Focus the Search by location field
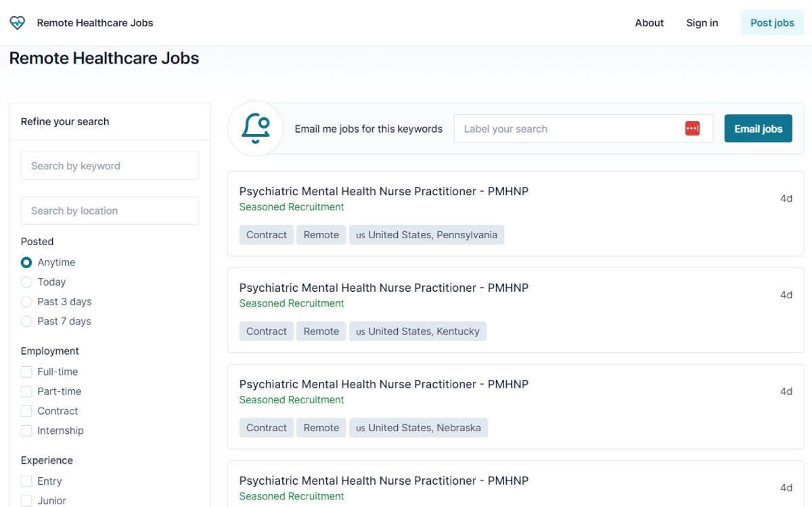 point(110,211)
